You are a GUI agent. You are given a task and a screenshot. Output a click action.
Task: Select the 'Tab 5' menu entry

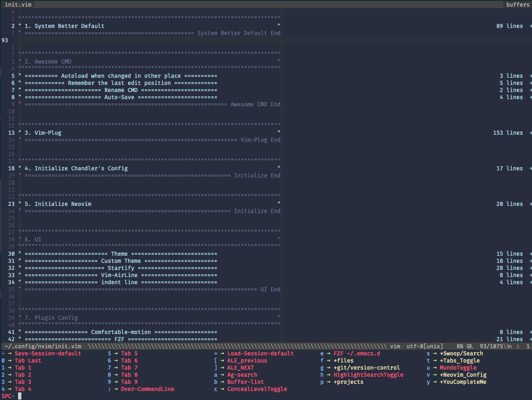129,353
